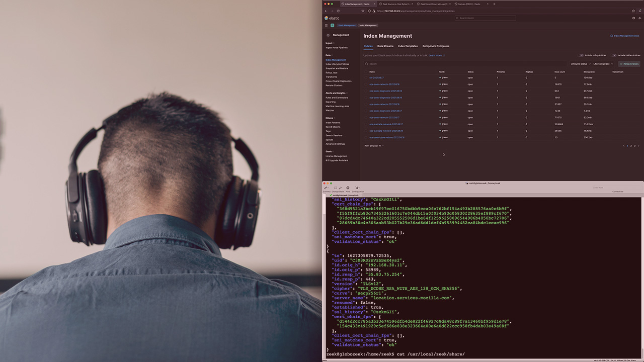Open the Lifecycle phase dropdown

point(603,64)
